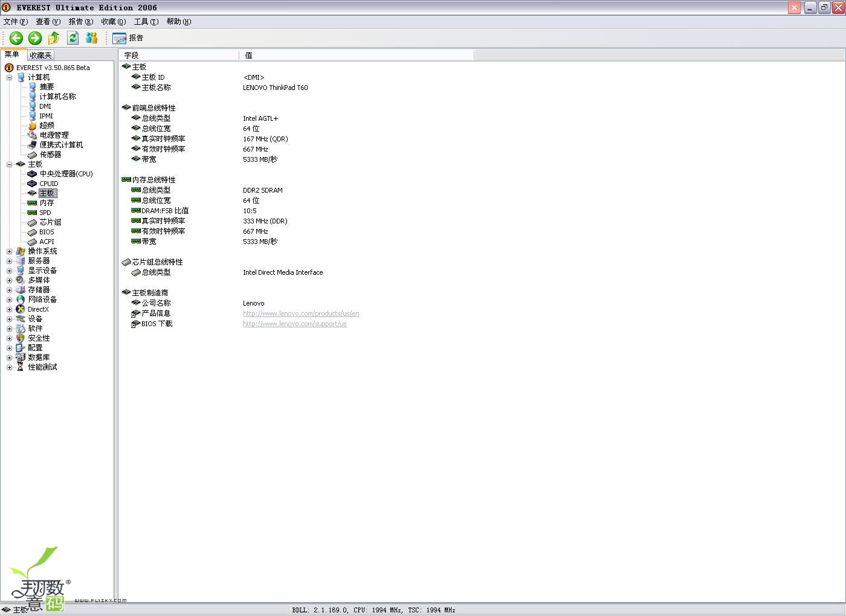The height and width of the screenshot is (616, 846).
Task: Go forward with the green right arrow
Action: click(x=35, y=38)
